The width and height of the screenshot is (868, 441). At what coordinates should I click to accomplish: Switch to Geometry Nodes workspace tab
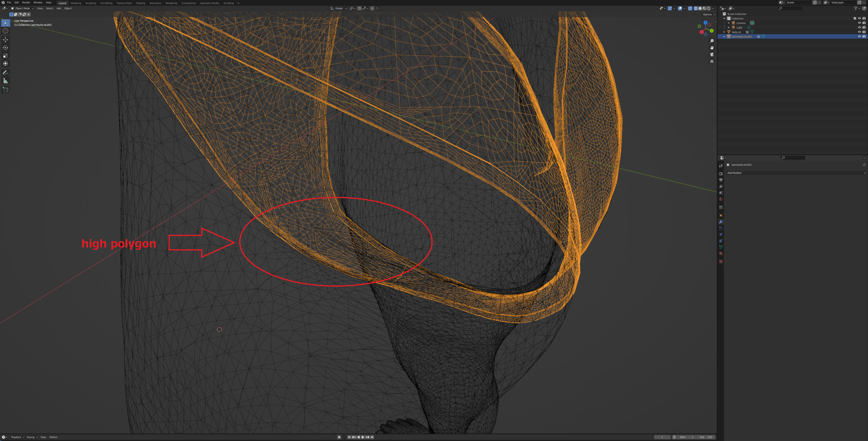coord(209,3)
